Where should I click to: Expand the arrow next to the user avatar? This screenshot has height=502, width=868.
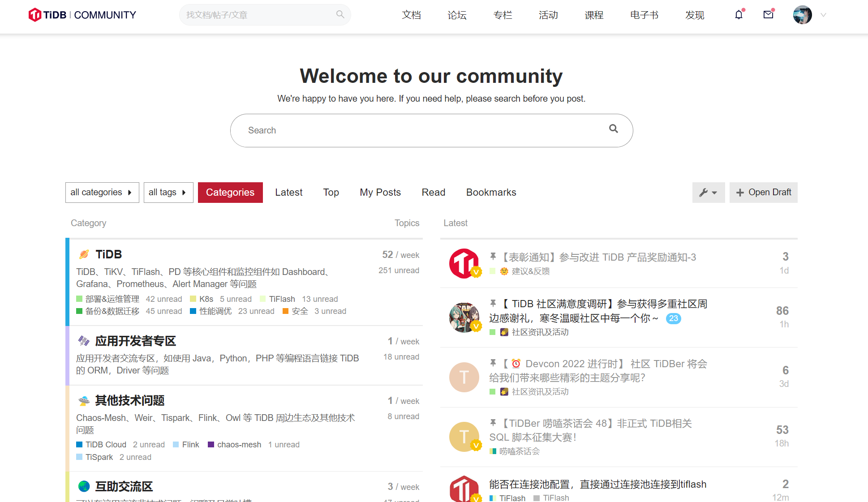pos(823,15)
